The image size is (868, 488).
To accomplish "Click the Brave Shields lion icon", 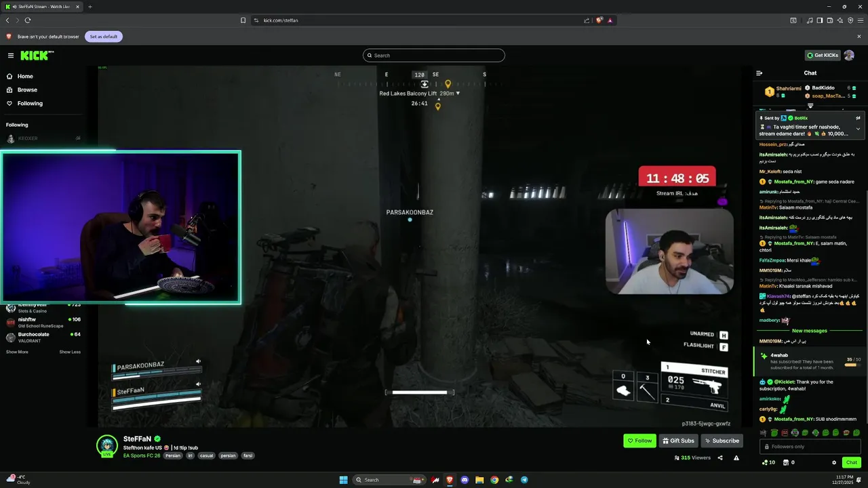I will (x=599, y=20).
